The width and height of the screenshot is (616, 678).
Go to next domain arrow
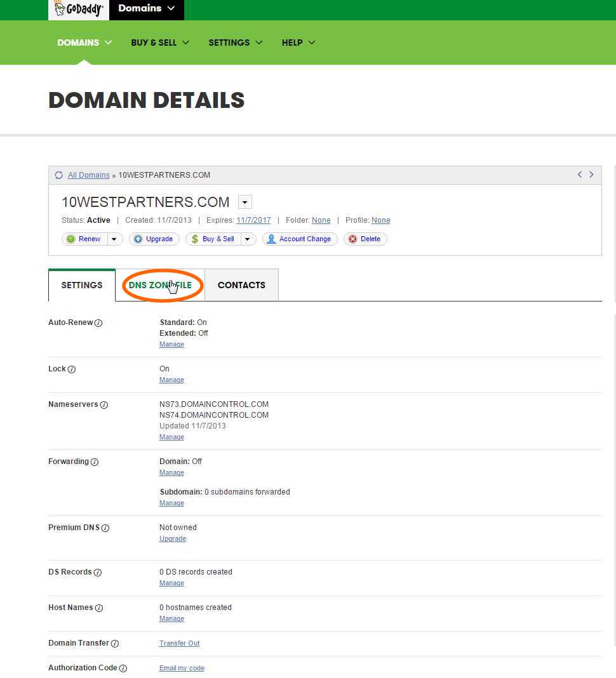pyautogui.click(x=591, y=175)
